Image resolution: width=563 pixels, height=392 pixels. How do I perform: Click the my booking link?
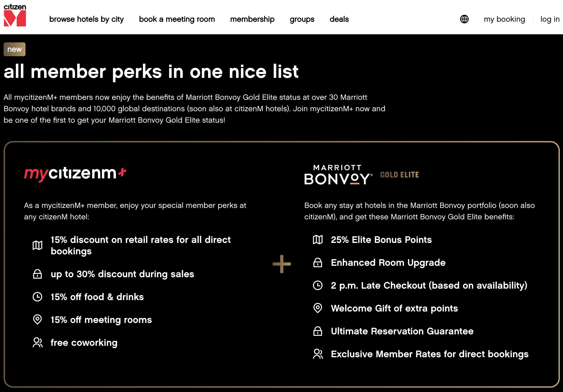click(x=504, y=19)
